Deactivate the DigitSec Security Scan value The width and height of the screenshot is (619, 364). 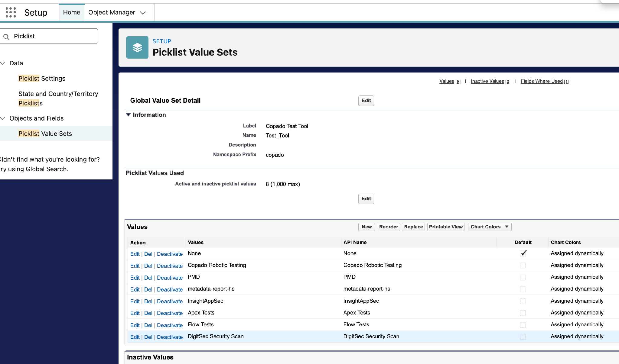point(170,337)
